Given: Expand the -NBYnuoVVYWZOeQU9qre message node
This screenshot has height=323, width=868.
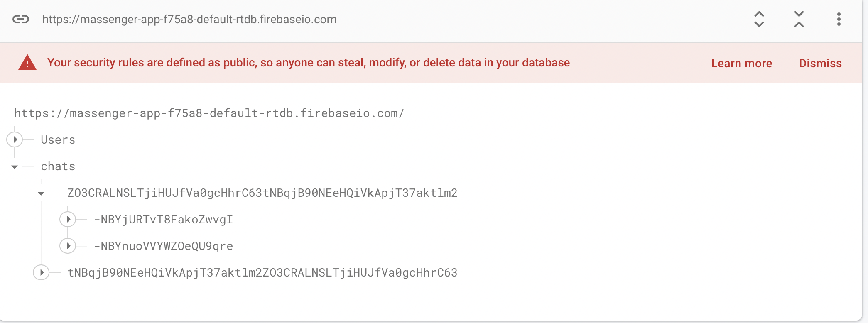Looking at the screenshot, I should (x=68, y=246).
